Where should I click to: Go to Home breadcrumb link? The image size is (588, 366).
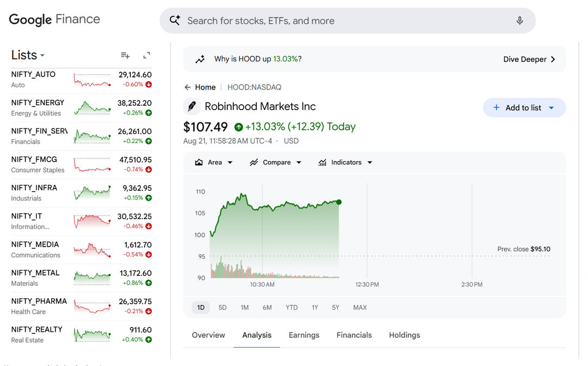point(205,87)
